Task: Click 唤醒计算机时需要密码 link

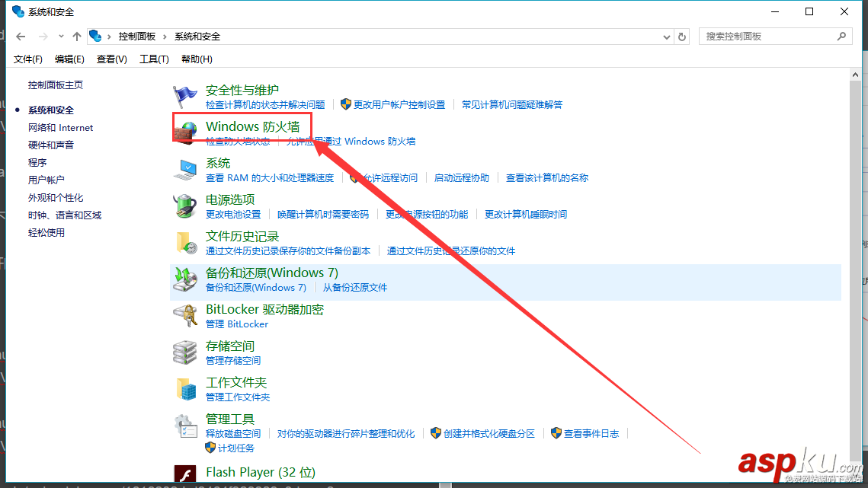Action: click(322, 215)
